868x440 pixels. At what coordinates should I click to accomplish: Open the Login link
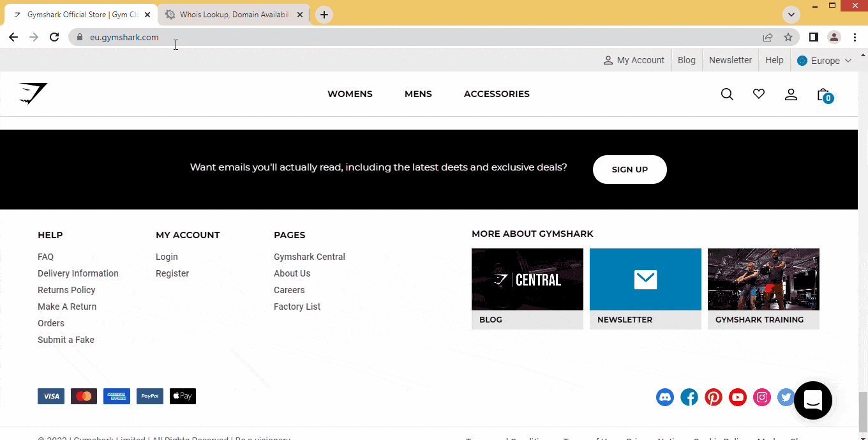point(167,257)
